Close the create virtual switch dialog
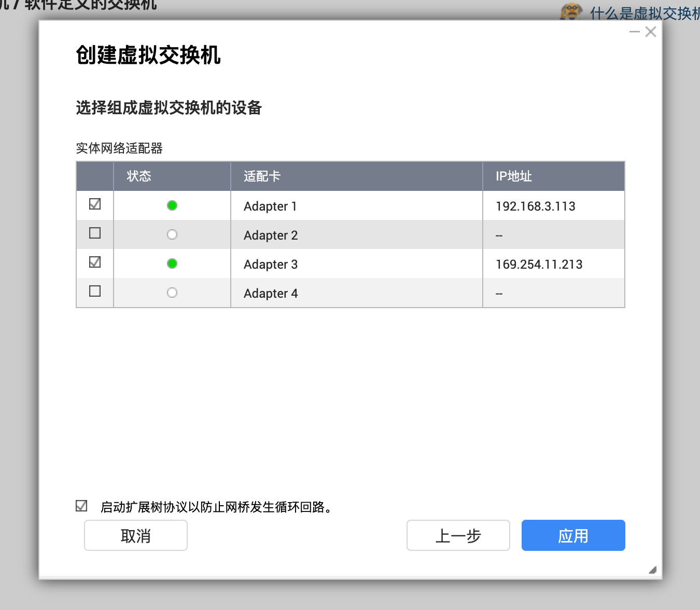The width and height of the screenshot is (700, 610). (651, 32)
